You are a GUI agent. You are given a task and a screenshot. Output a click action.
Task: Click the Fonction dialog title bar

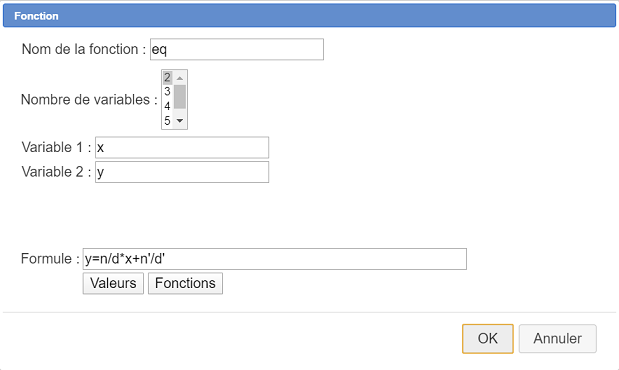(310, 16)
